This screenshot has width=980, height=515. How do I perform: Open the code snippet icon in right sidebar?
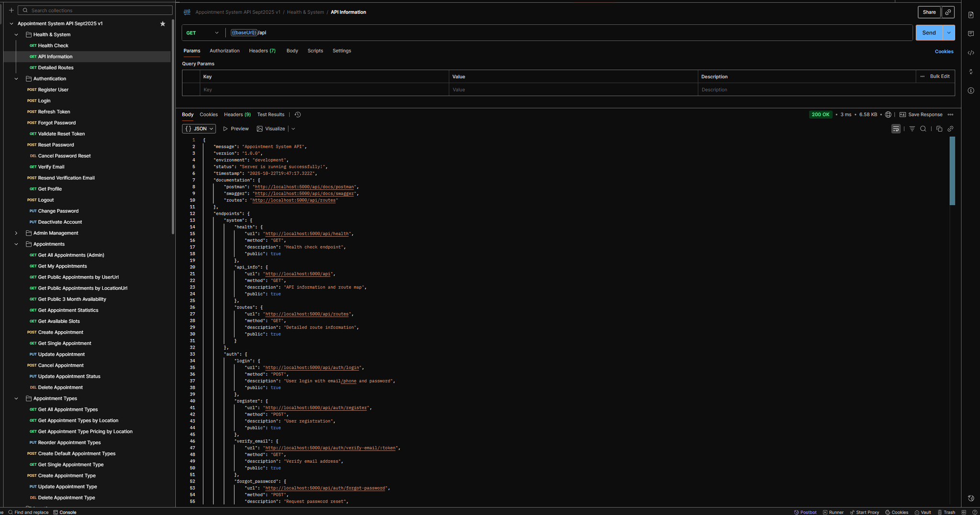tap(970, 53)
